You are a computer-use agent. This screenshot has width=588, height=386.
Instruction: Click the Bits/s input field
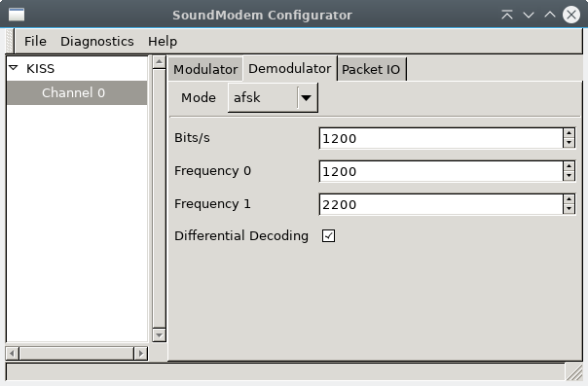click(441, 138)
